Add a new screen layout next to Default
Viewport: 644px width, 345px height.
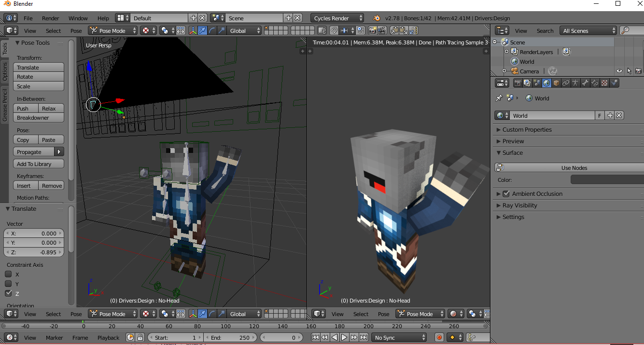pos(194,18)
